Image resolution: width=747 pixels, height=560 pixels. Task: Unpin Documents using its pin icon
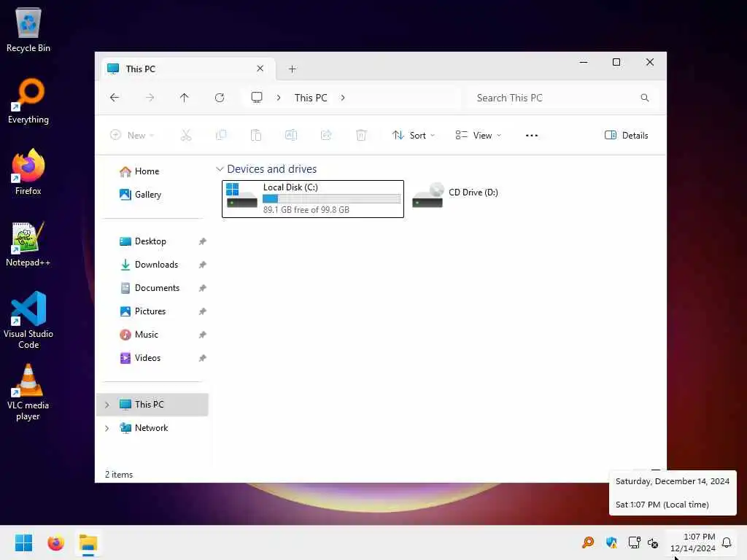[x=203, y=288]
